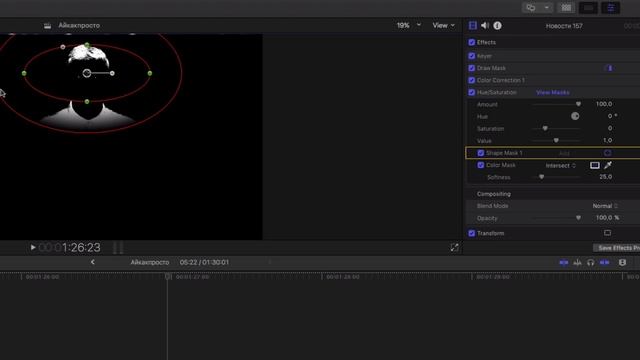
Task: Open the viewer zoom 19% dropdown
Action: click(409, 25)
